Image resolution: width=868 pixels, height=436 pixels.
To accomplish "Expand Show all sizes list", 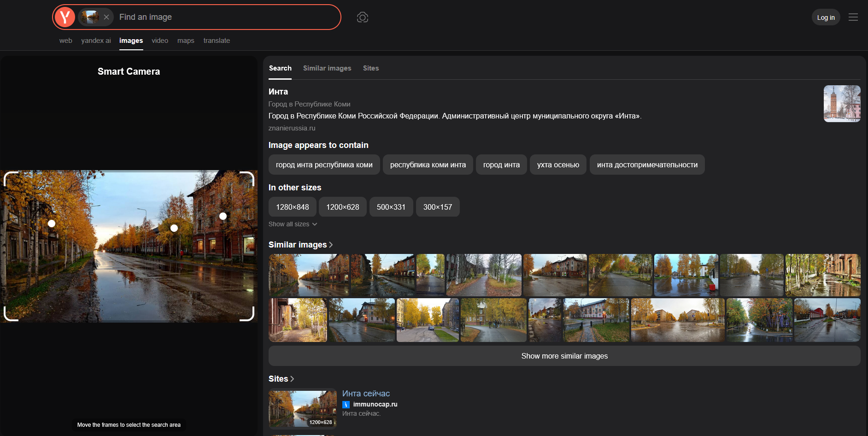I will pos(293,224).
